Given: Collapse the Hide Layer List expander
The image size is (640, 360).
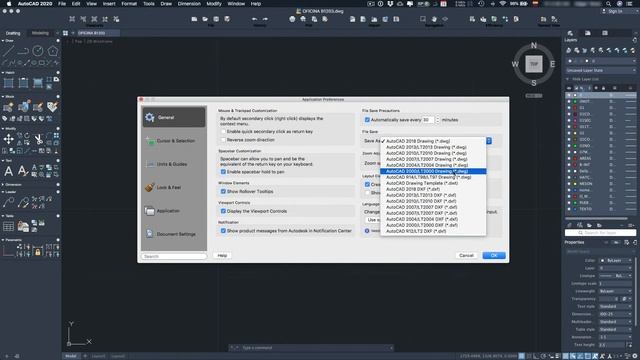Looking at the screenshot, I should (567, 79).
